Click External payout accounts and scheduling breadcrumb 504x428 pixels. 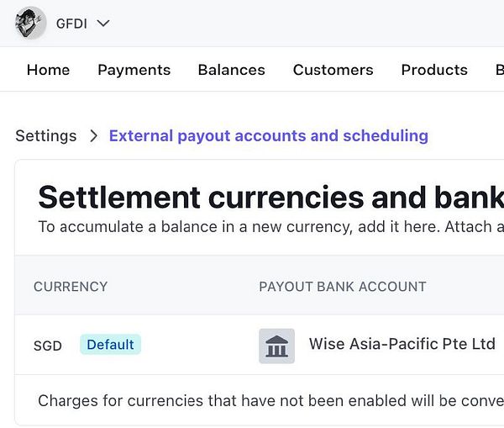(x=268, y=135)
